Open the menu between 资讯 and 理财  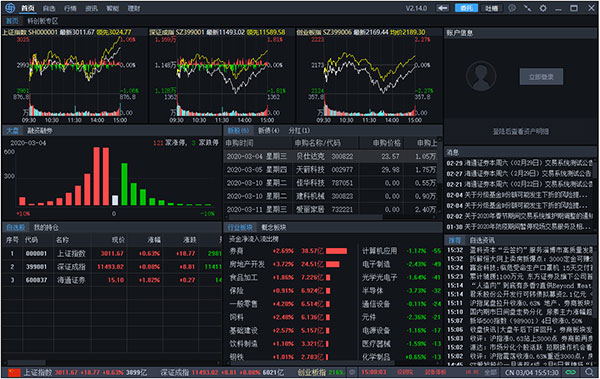(x=112, y=8)
